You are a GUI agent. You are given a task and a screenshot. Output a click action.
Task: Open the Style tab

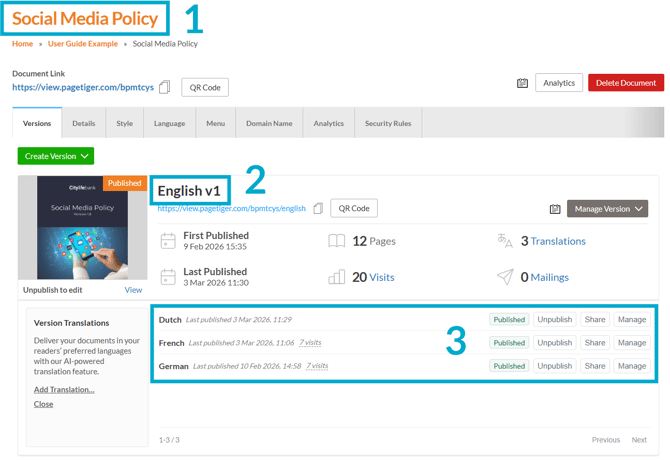pos(125,123)
